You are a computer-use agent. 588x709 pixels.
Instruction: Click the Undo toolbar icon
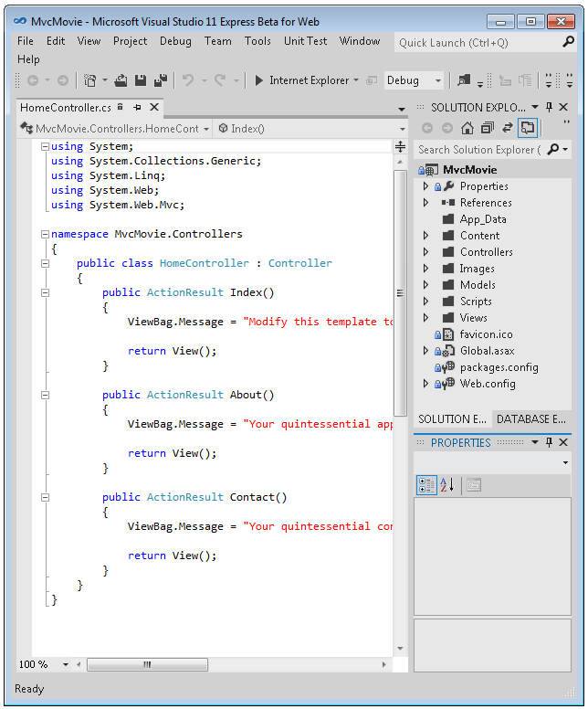pos(188,81)
